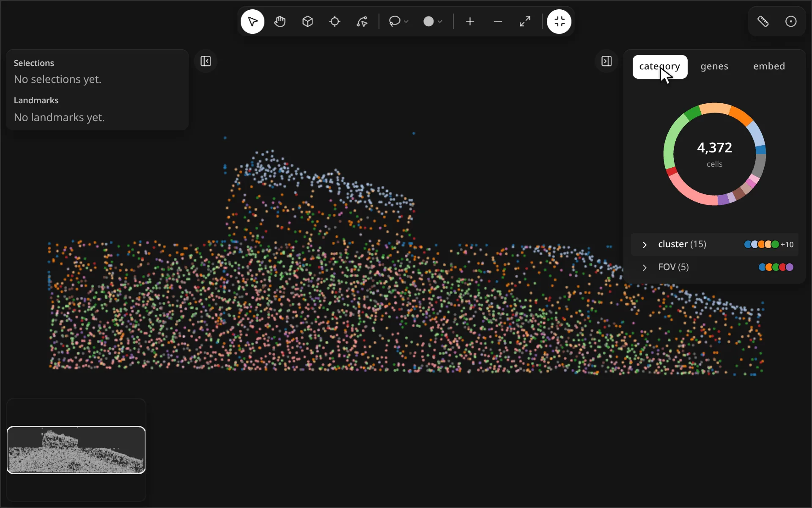Click the 'No landmarks yet.' text

point(59,117)
